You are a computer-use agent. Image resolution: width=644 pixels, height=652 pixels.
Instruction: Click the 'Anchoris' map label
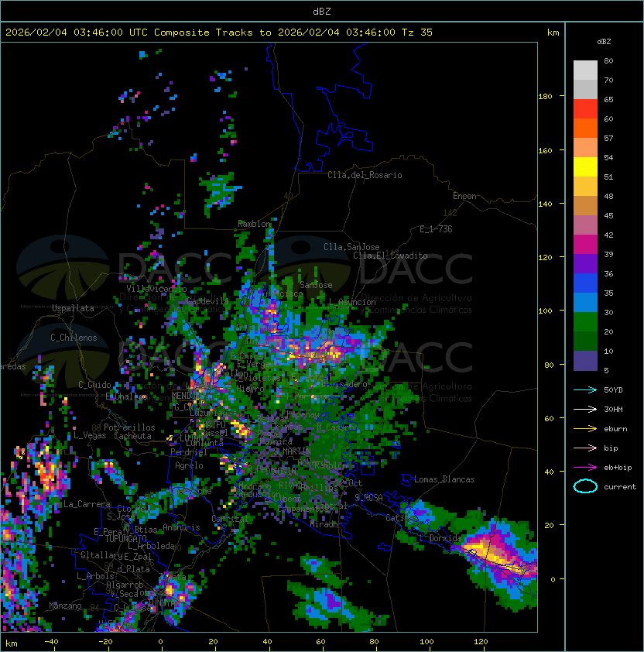click(181, 527)
